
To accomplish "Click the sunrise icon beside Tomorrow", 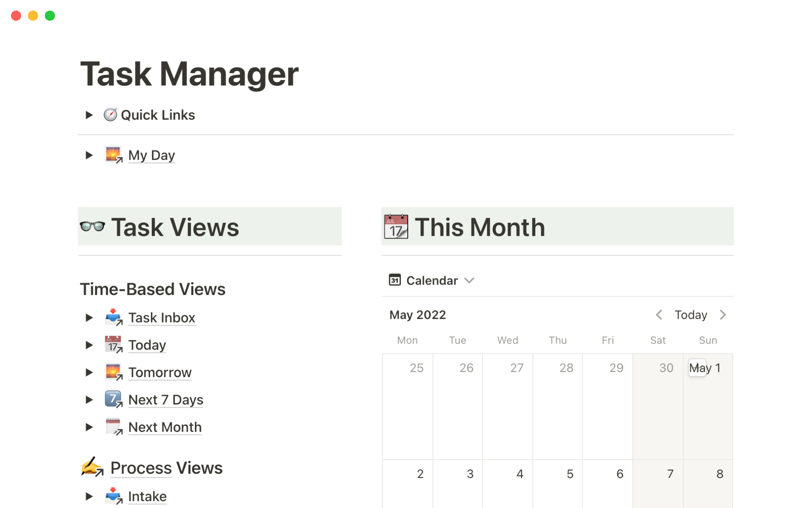I will point(113,372).
